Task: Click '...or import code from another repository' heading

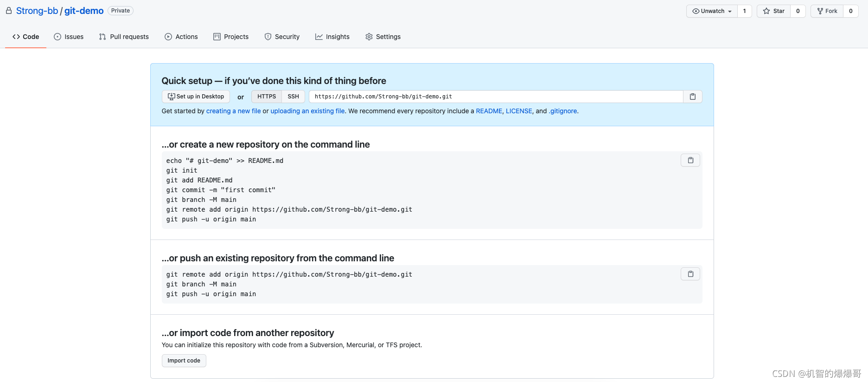Action: 248,333
